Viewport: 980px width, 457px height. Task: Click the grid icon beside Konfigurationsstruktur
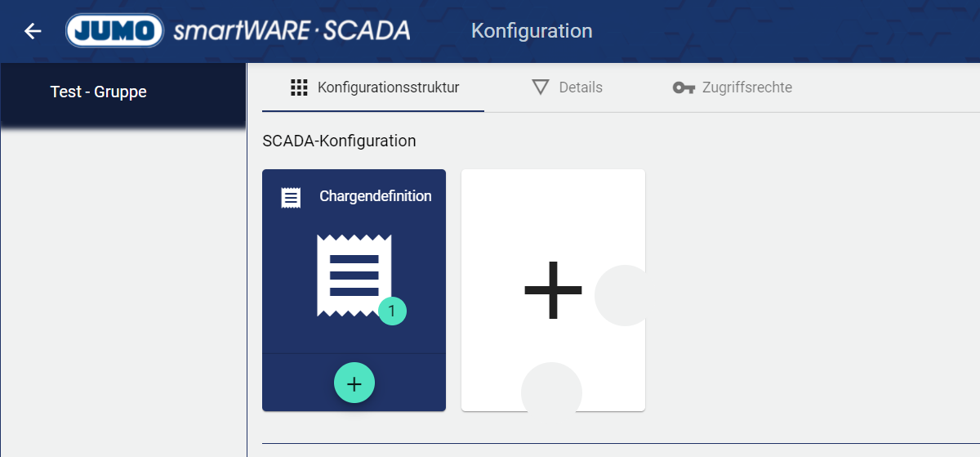tap(299, 87)
